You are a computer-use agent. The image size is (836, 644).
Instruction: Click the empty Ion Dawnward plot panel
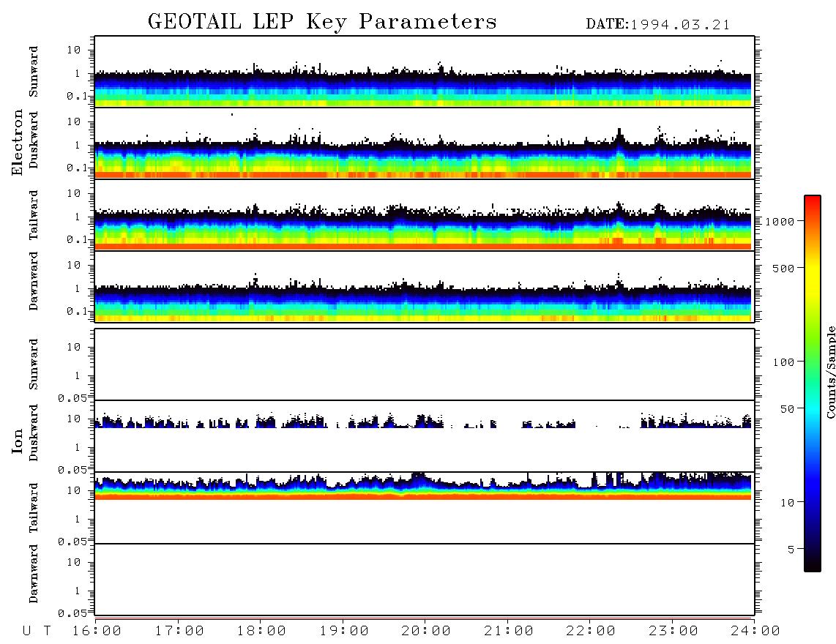pos(425,579)
